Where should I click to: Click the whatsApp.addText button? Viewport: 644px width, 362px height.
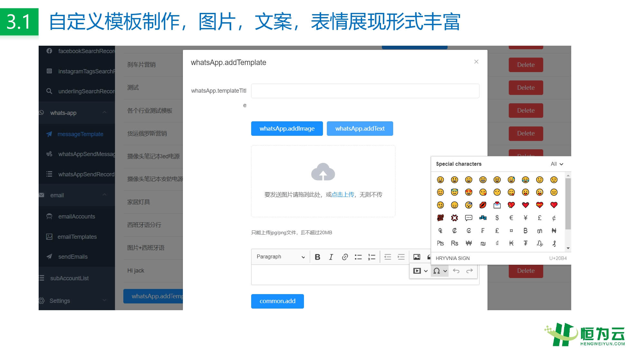(360, 128)
